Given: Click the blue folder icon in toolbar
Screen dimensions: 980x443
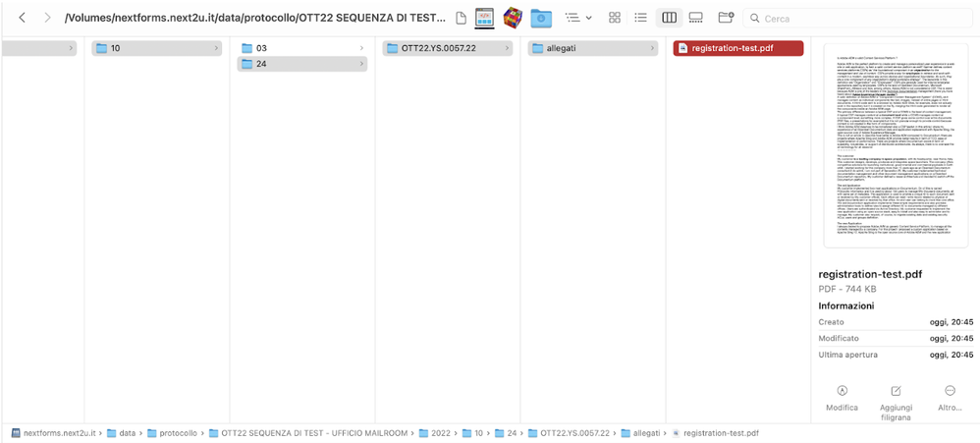Looking at the screenshot, I should [x=541, y=18].
